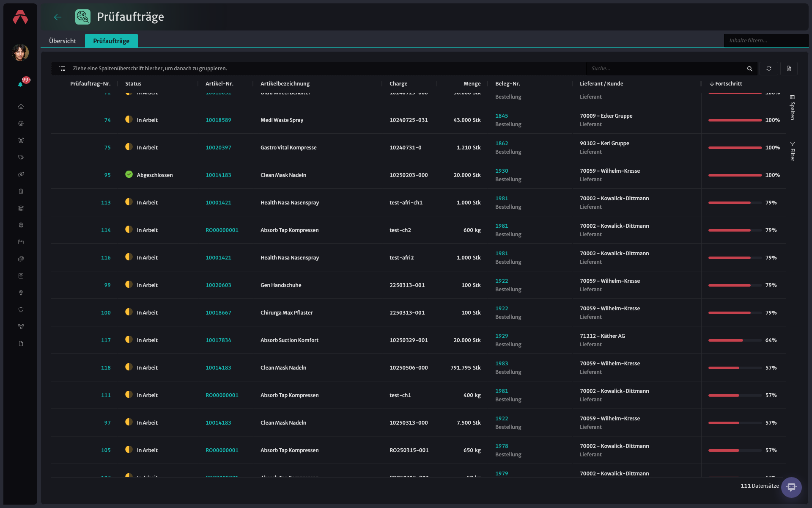Click the search magnifier icon in Suche field
The width and height of the screenshot is (812, 508).
[749, 69]
